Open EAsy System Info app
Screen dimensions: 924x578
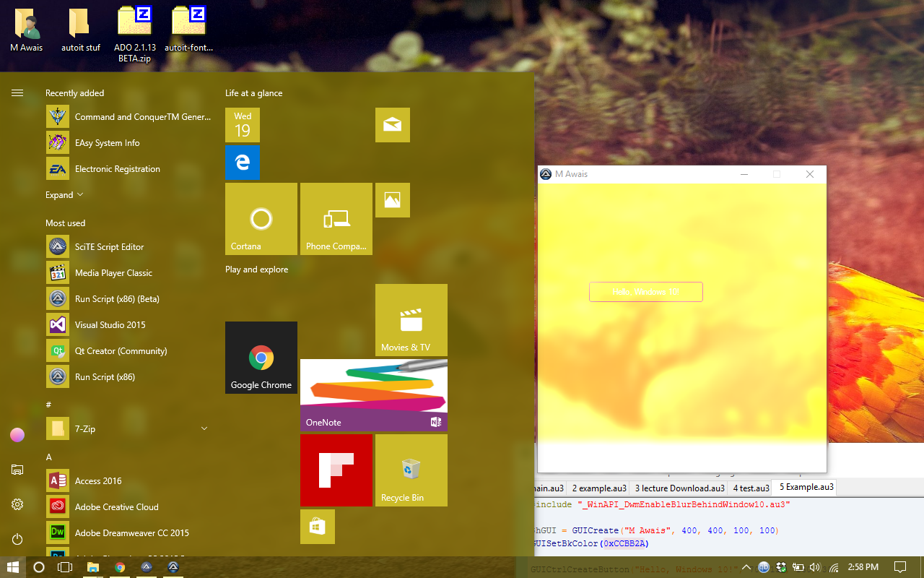point(130,143)
